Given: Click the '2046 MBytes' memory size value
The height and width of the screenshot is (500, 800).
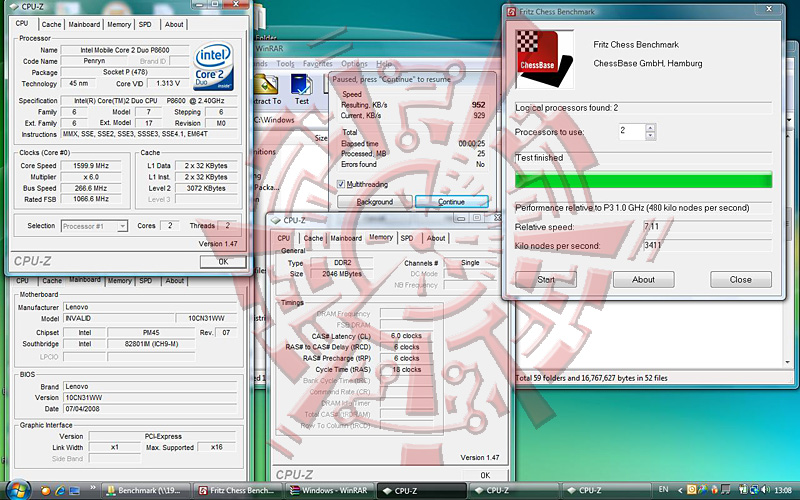Looking at the screenshot, I should point(342,274).
